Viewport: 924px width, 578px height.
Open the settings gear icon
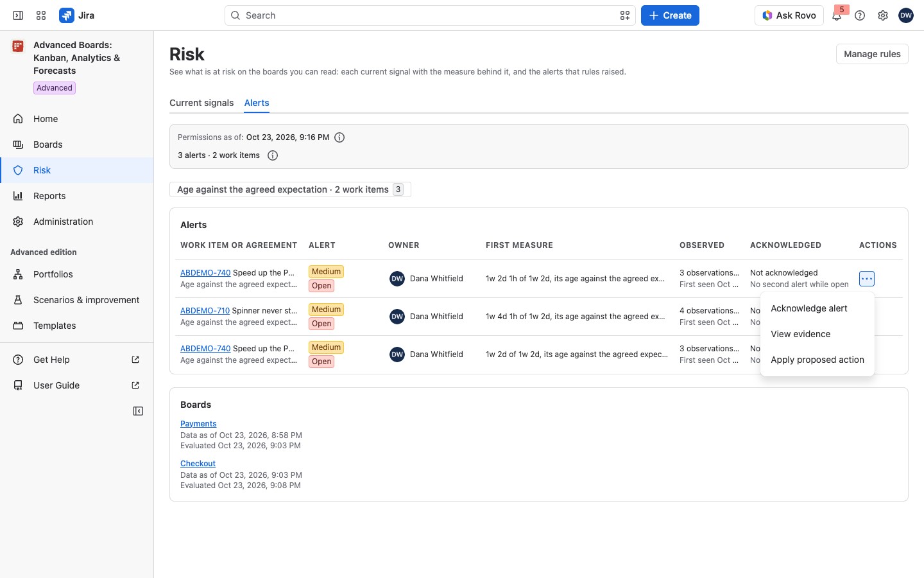click(883, 15)
